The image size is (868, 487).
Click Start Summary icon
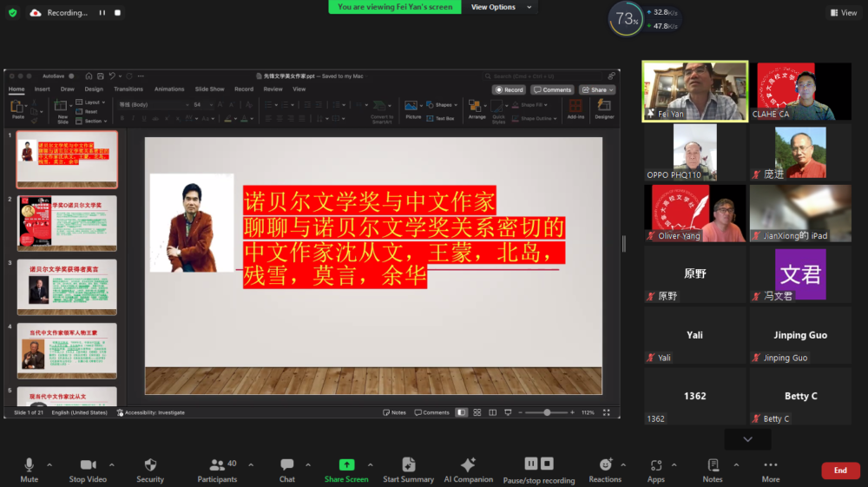(409, 465)
